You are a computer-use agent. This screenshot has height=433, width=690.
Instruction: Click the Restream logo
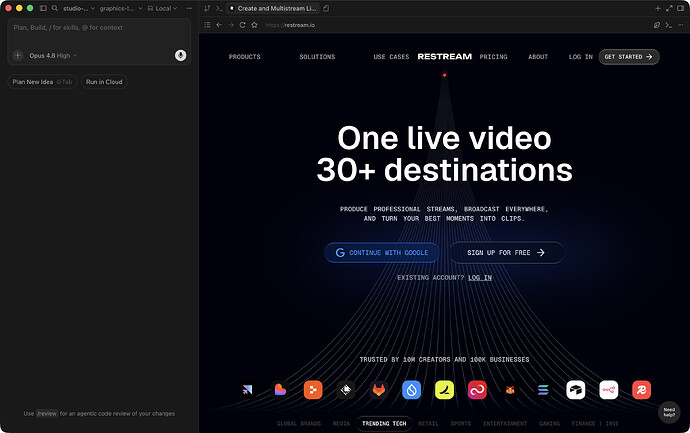coord(444,57)
